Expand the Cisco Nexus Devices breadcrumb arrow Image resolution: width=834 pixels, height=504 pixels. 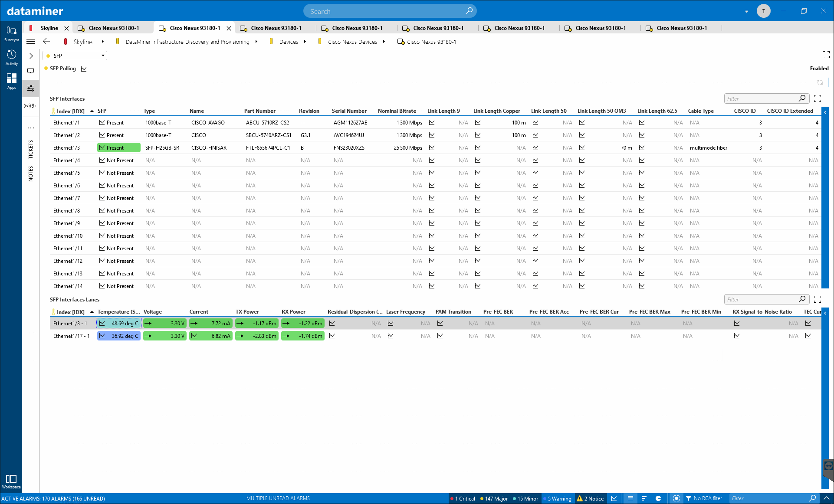[x=384, y=42]
